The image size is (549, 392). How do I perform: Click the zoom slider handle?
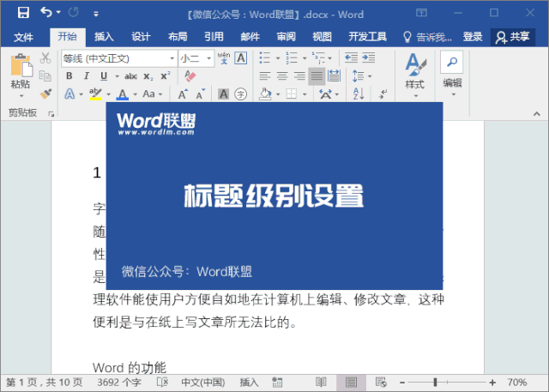tap(435, 383)
